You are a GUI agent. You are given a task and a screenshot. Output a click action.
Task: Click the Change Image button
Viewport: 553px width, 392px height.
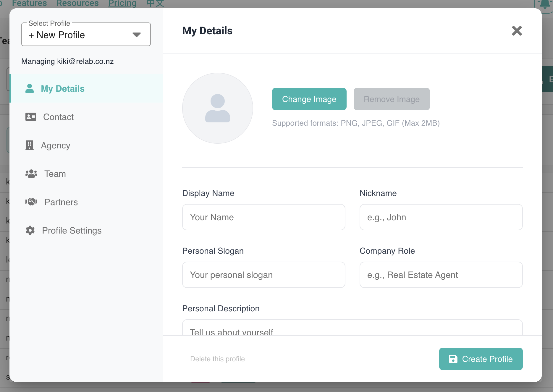[x=309, y=99]
